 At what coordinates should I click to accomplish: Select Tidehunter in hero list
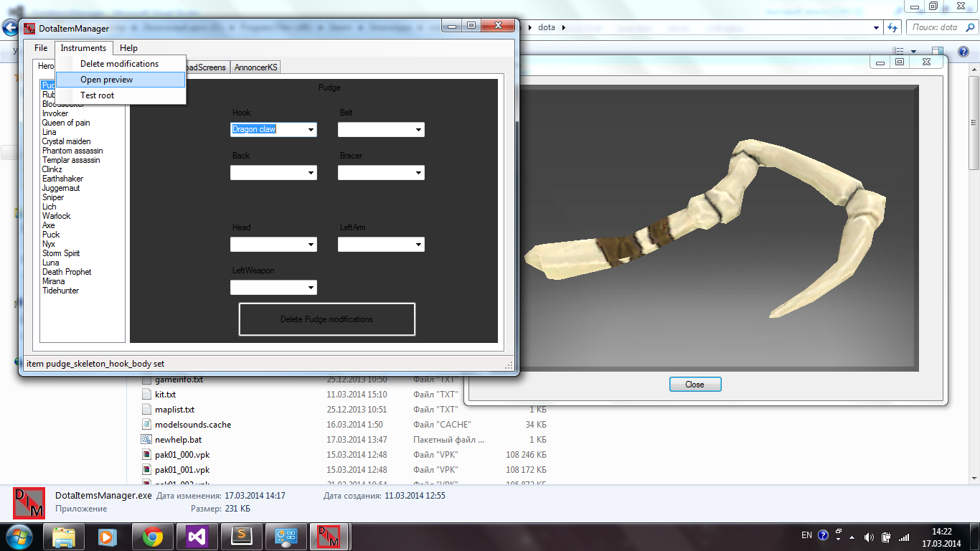tap(60, 291)
